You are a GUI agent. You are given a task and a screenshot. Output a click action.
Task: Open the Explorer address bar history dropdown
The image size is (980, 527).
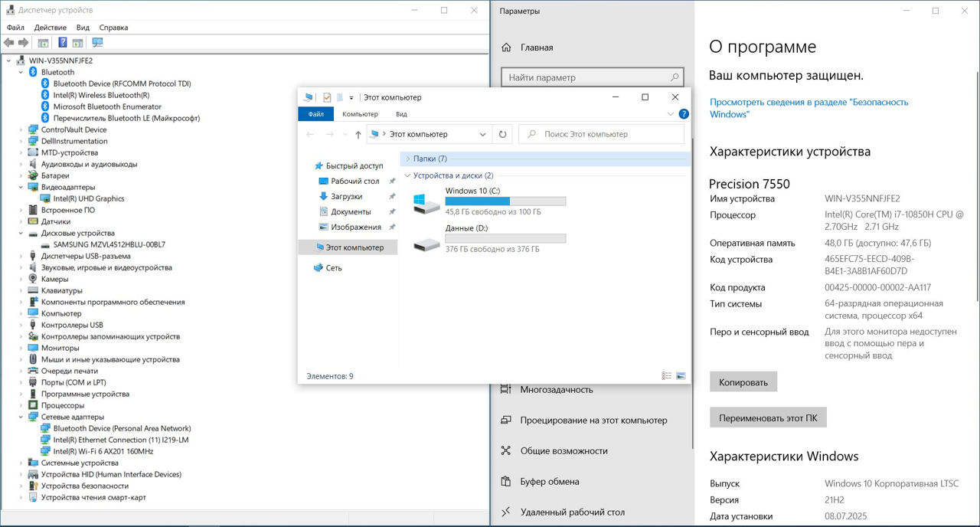[x=482, y=134]
